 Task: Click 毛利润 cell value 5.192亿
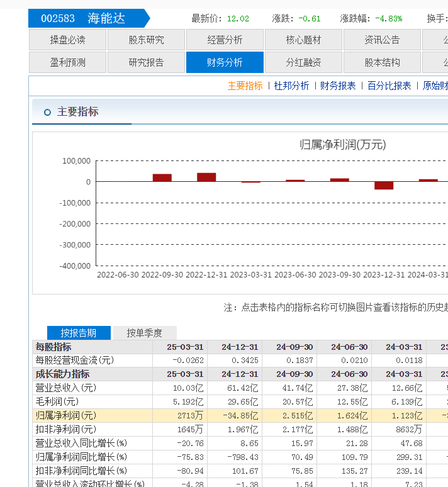[x=188, y=401]
